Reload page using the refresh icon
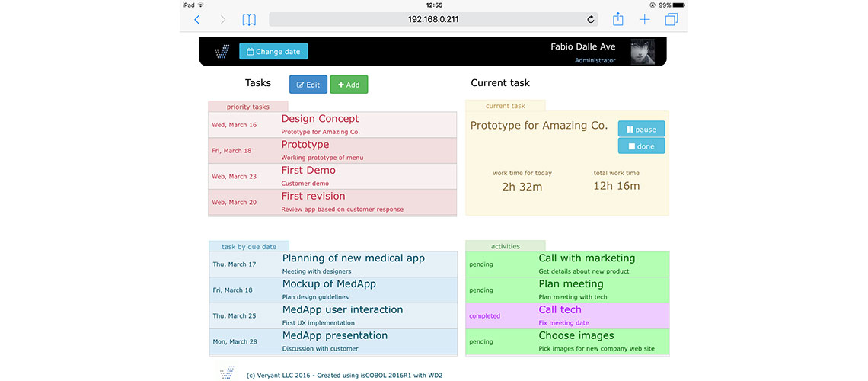 (590, 20)
